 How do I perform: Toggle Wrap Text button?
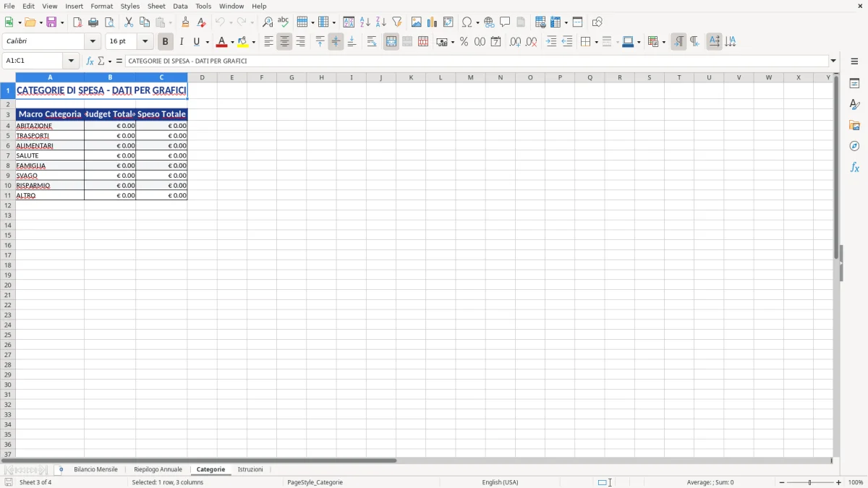pos(372,42)
